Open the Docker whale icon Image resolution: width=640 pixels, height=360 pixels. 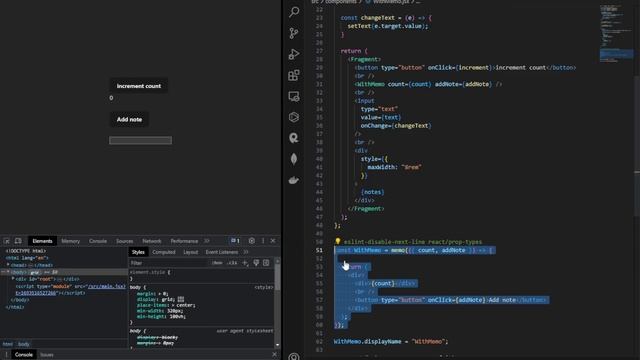[294, 180]
